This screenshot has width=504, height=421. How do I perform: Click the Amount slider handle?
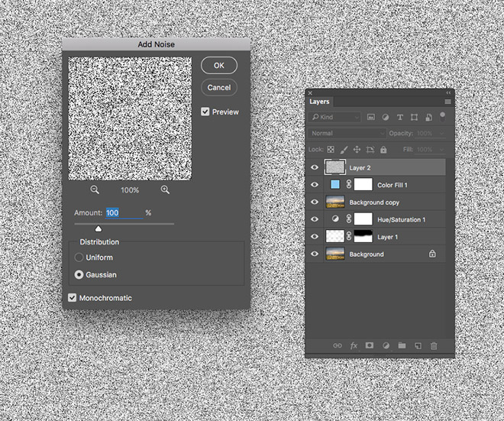[x=99, y=228]
